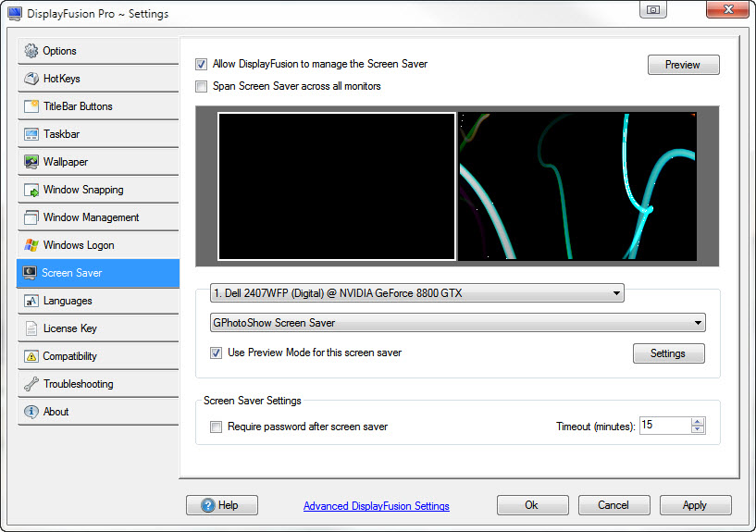
Task: Select the TitleBar Buttons icon
Action: (x=31, y=106)
